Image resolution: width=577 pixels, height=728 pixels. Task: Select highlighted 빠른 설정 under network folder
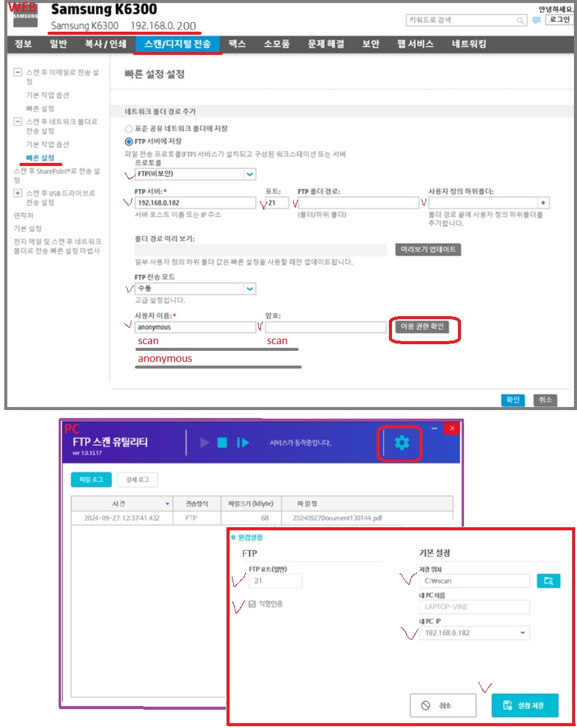[40, 158]
